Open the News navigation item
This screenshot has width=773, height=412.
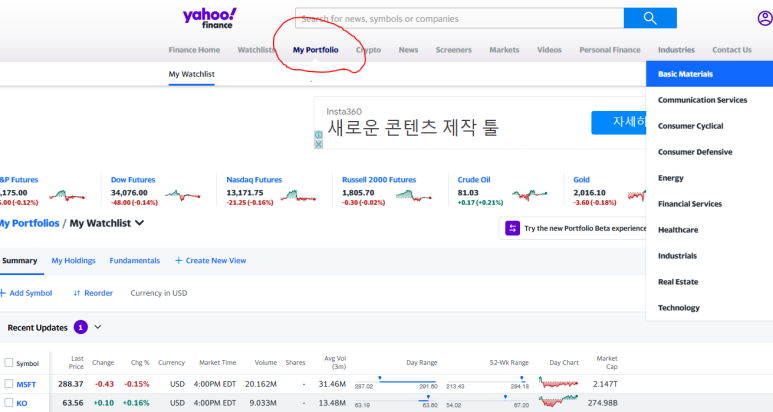(408, 50)
